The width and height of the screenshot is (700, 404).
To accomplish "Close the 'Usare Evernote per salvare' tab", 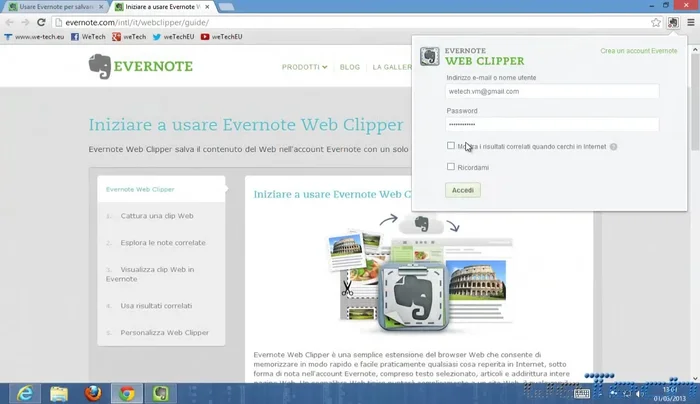I will pyautogui.click(x=101, y=7).
